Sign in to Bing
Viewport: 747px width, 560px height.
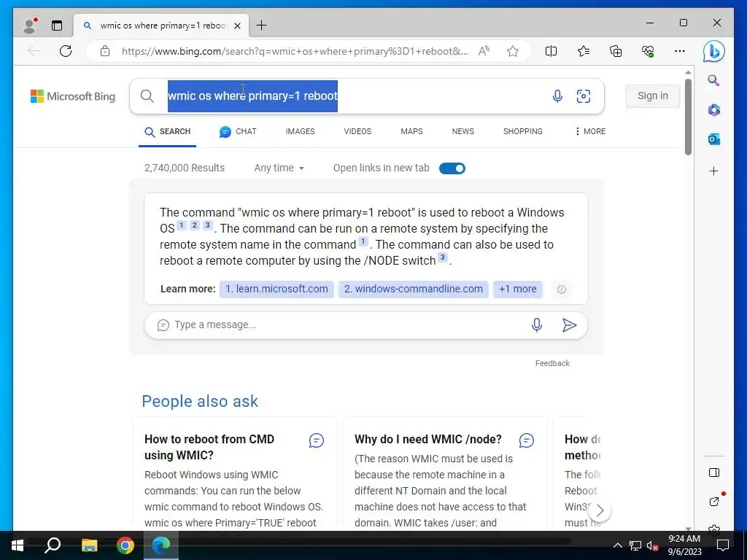(x=652, y=96)
